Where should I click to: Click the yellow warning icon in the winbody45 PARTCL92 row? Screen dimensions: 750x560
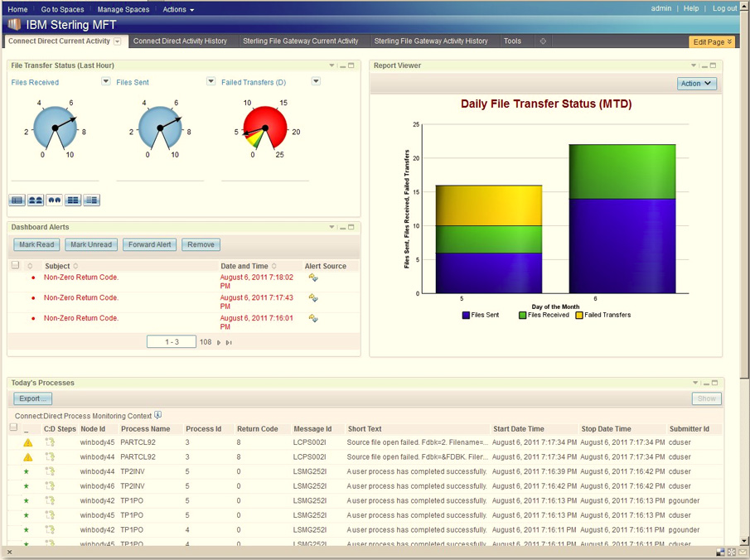(27, 442)
